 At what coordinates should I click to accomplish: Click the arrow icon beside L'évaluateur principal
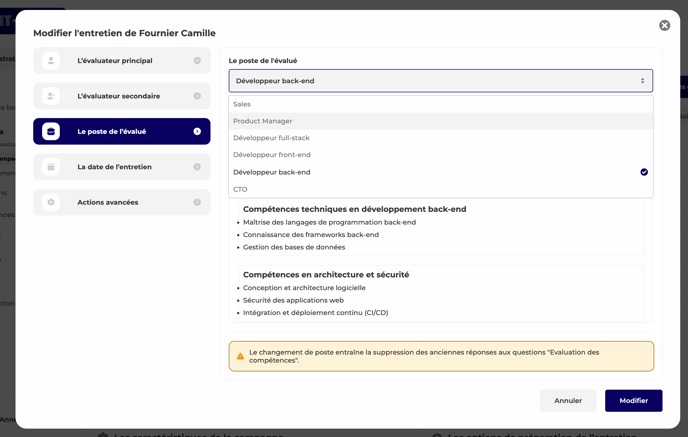click(197, 61)
